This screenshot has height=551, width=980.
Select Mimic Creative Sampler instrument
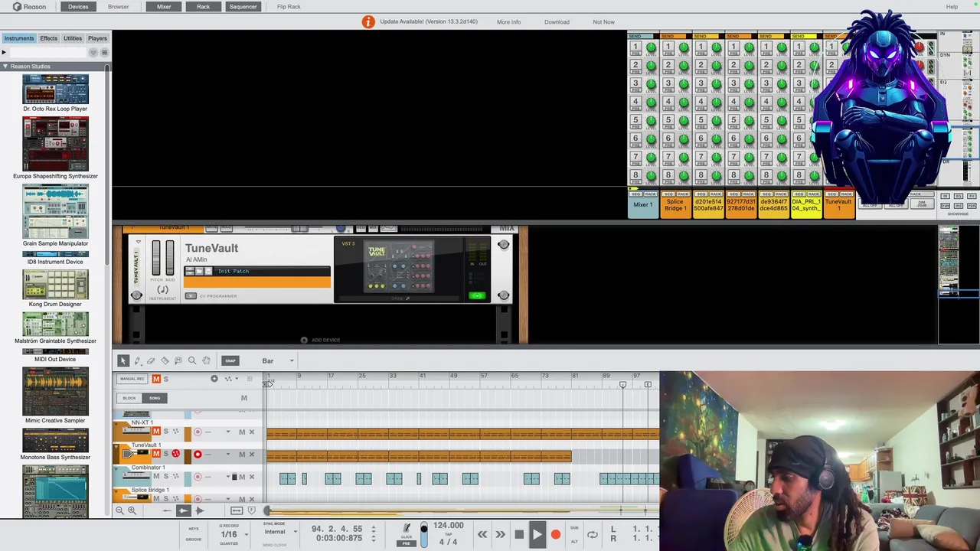55,396
